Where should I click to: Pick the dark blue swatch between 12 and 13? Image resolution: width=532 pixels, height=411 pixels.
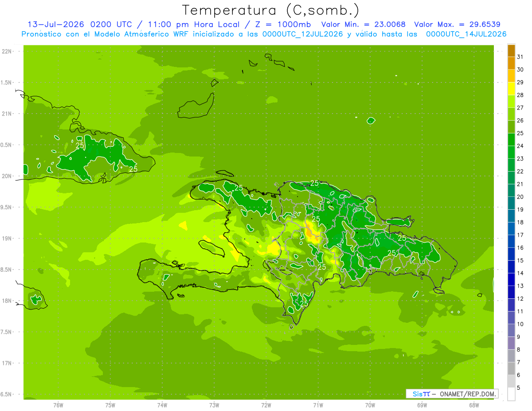coord(511,292)
